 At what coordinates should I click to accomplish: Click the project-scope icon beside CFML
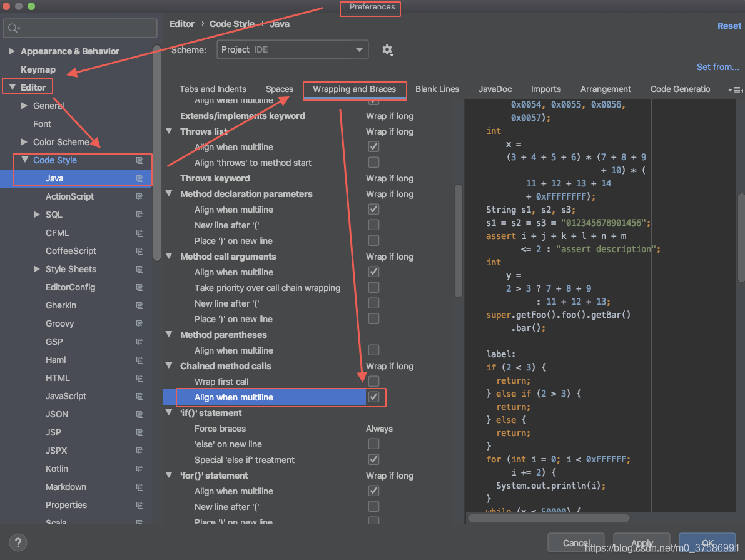coord(139,233)
